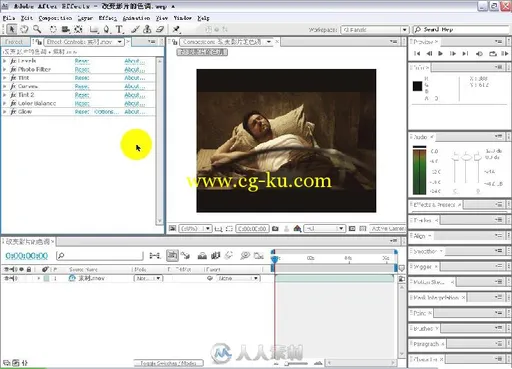Click the black color swatch in Info panel
Viewport: 512px width, 369px height.
417,86
